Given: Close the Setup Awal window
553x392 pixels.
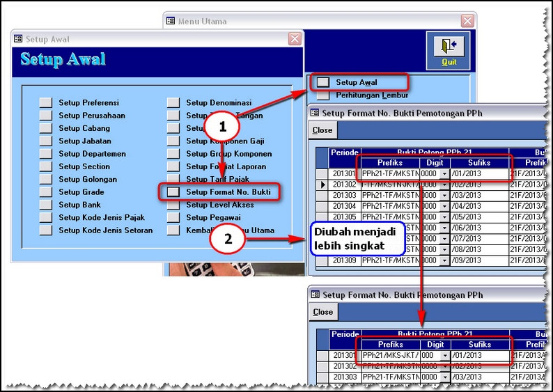Looking at the screenshot, I should (x=295, y=39).
